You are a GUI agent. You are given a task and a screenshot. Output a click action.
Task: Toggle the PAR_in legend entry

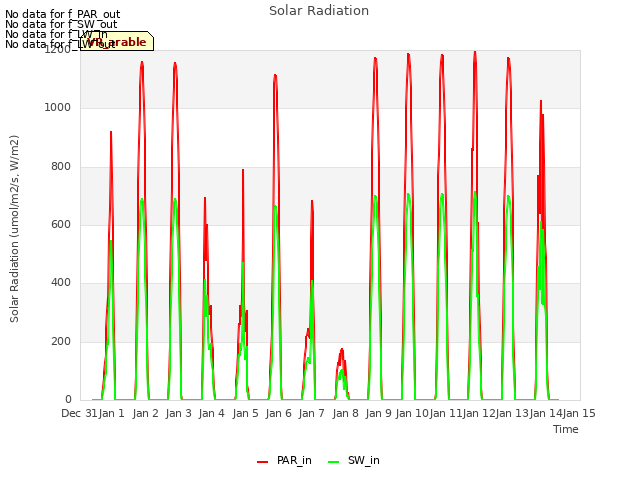coord(284,460)
